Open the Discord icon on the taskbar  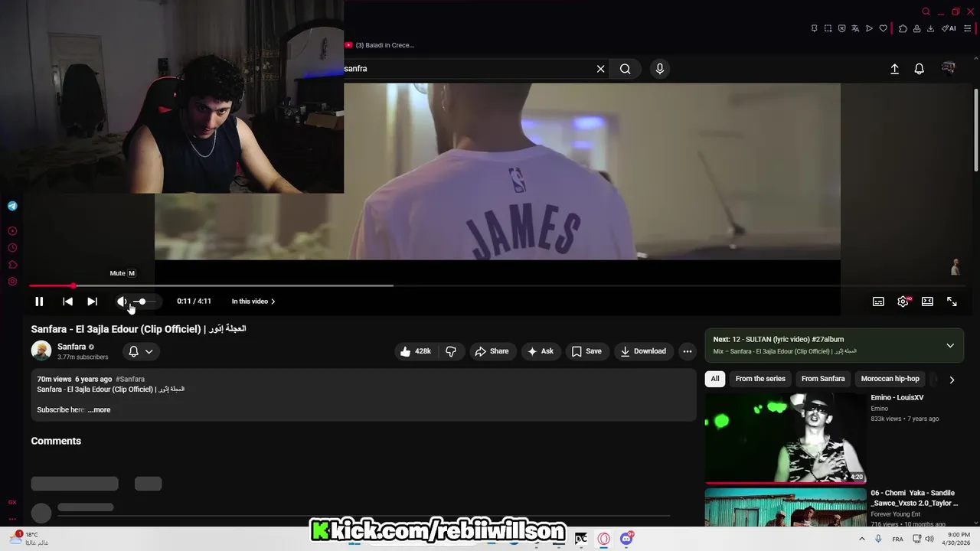pyautogui.click(x=627, y=539)
